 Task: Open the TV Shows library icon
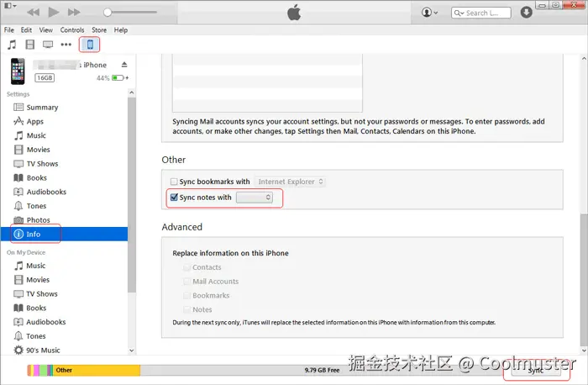tap(48, 45)
